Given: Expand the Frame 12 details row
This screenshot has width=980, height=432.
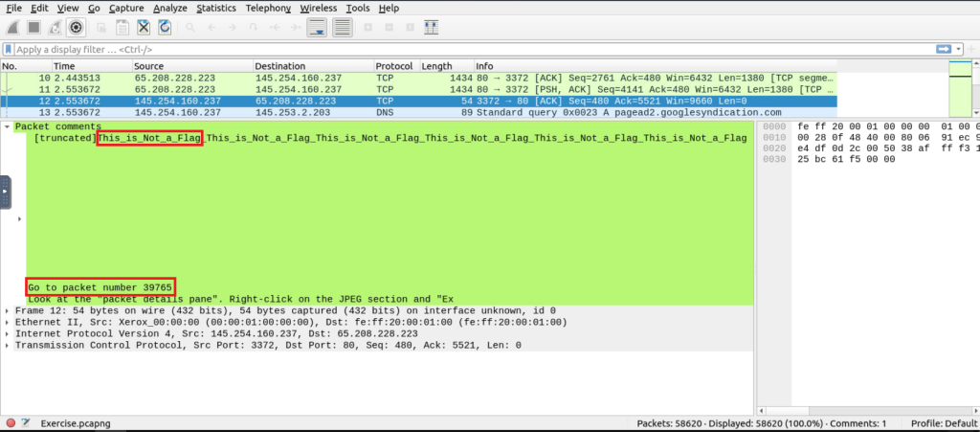Looking at the screenshot, I should (8, 310).
